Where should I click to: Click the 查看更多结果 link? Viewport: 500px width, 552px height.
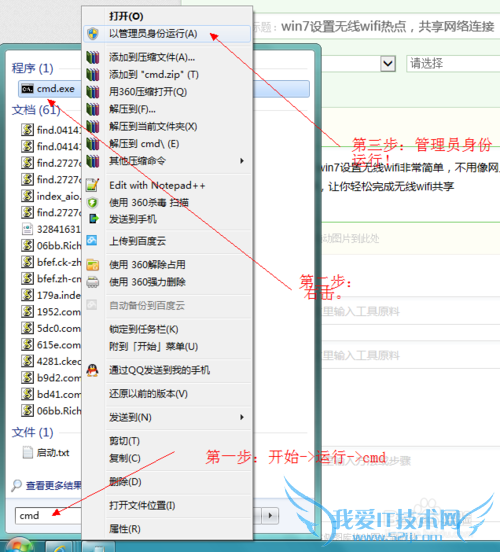click(53, 485)
